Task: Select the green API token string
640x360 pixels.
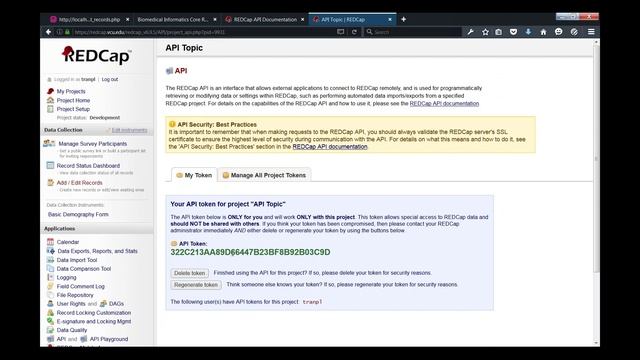Action: [250, 252]
